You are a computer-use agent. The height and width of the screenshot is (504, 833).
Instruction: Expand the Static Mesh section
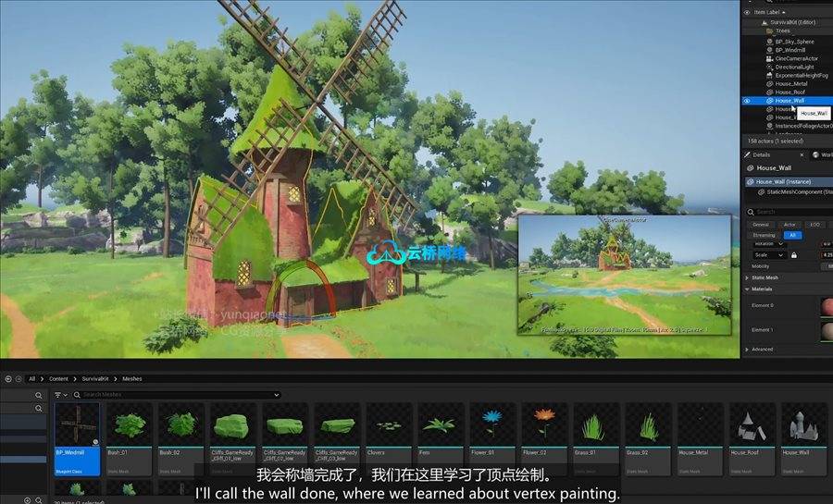(747, 277)
